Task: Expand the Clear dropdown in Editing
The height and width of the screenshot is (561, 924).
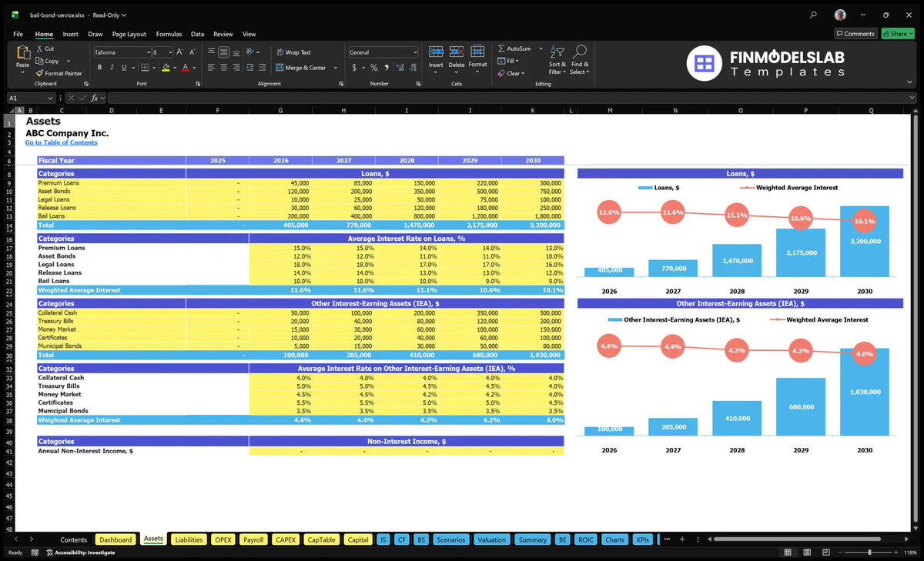Action: pos(523,73)
